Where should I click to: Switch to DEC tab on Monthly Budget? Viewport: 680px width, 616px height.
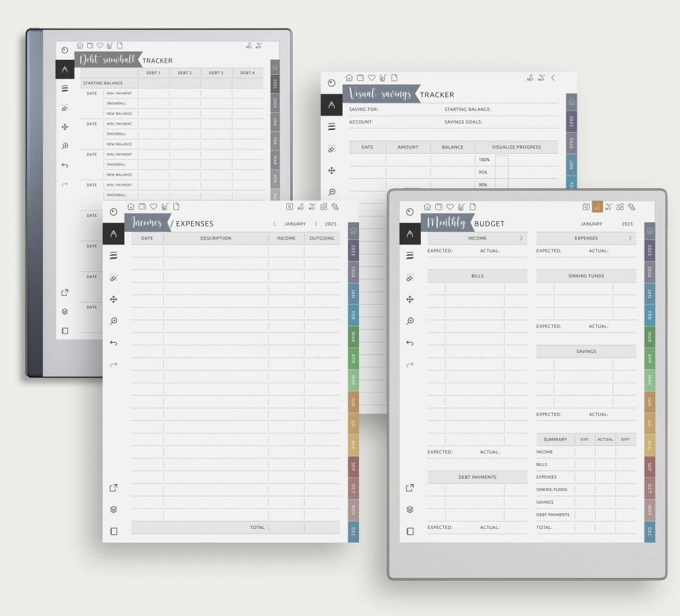(x=649, y=532)
